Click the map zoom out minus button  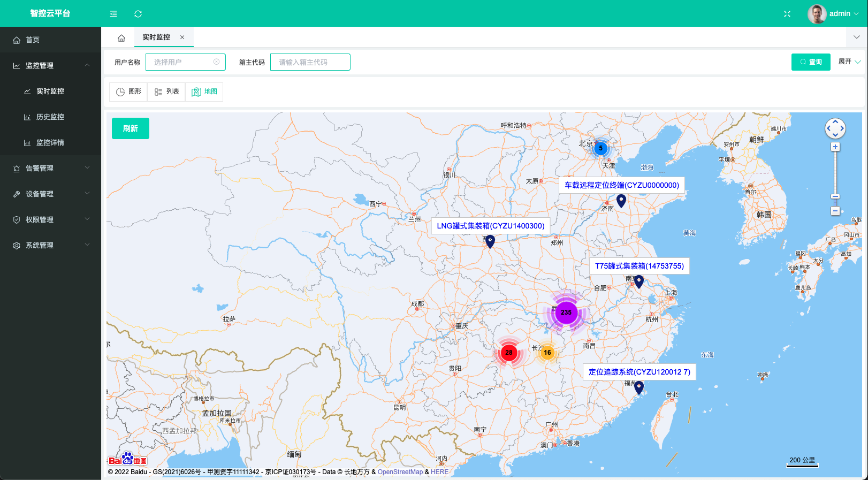[x=835, y=211]
